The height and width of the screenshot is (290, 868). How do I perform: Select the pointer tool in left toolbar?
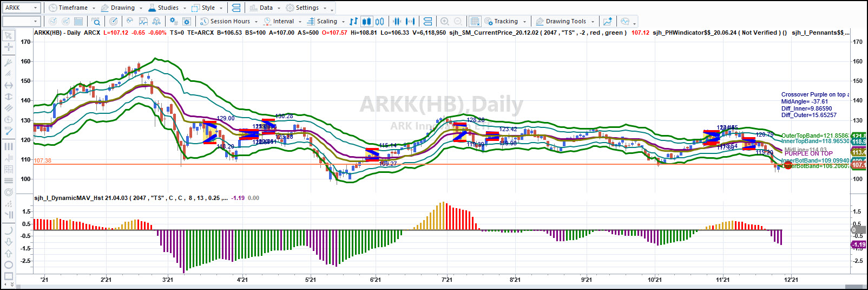pyautogui.click(x=9, y=35)
